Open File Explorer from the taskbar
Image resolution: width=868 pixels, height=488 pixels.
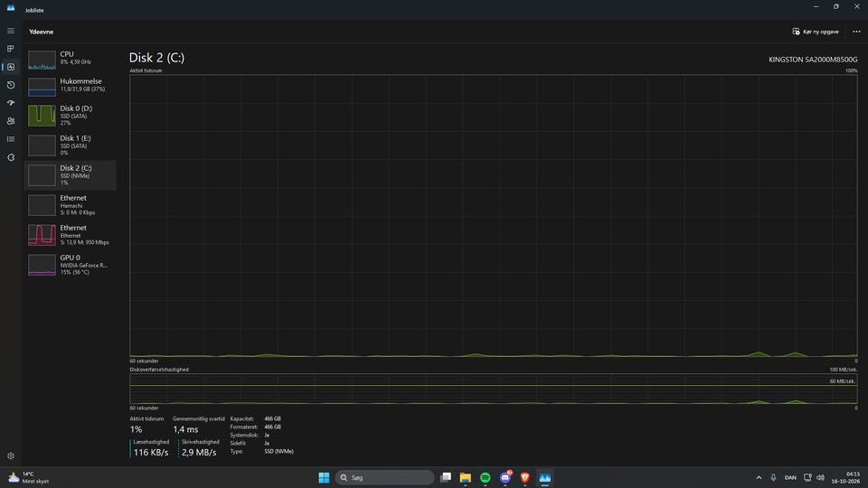[465, 477]
